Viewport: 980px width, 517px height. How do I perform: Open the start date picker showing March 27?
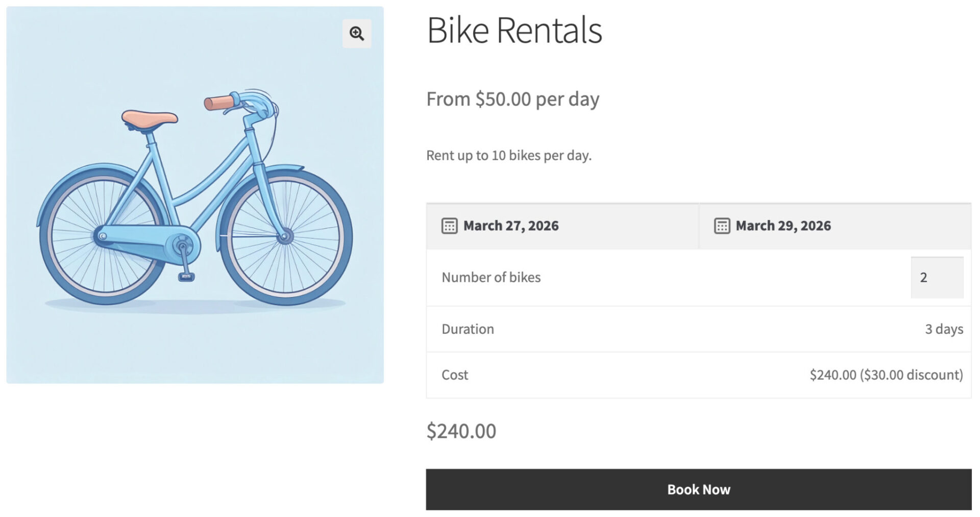(x=510, y=225)
